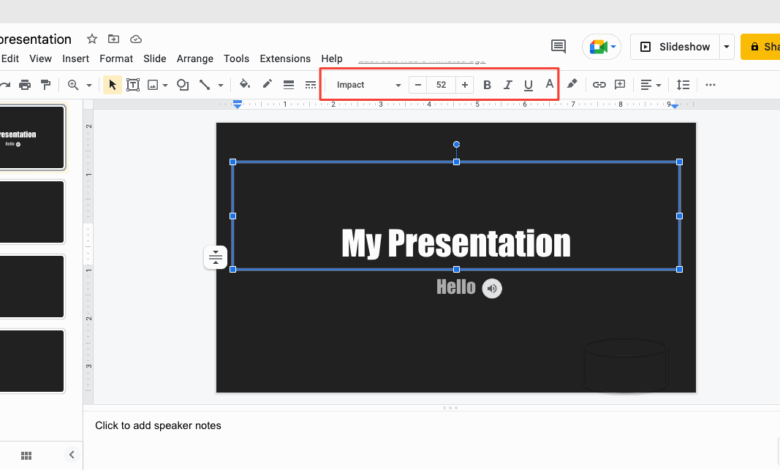Select the first slide thumbnail

(32, 137)
